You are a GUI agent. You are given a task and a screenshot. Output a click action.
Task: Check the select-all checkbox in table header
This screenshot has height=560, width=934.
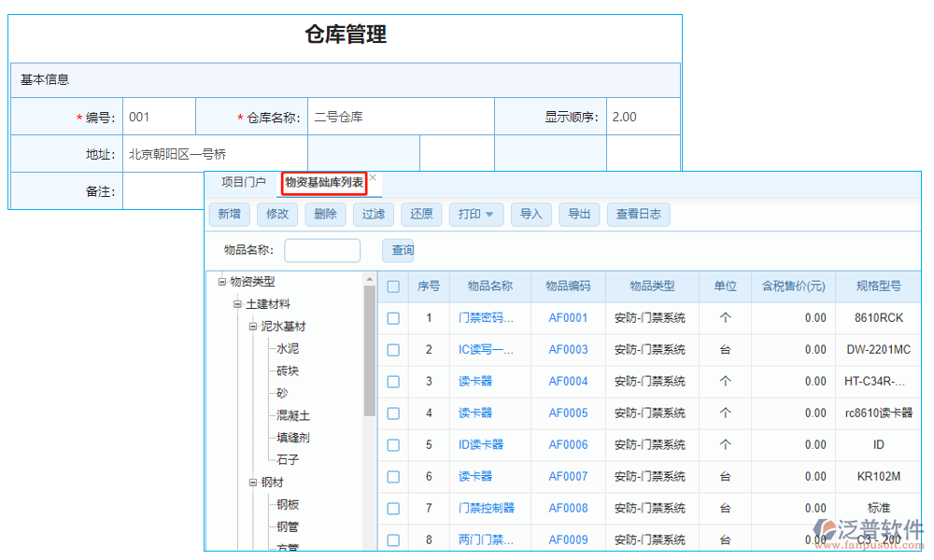coord(393,287)
